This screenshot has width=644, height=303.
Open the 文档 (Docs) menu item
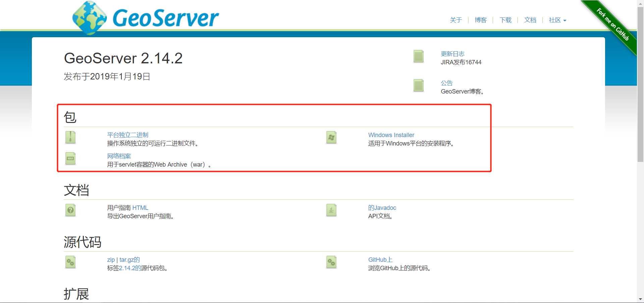(x=530, y=20)
